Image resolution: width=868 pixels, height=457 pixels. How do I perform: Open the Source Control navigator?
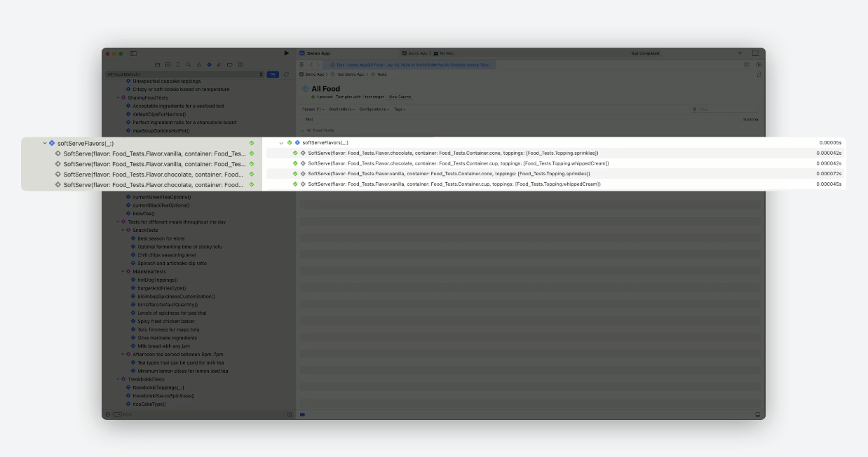click(x=168, y=64)
